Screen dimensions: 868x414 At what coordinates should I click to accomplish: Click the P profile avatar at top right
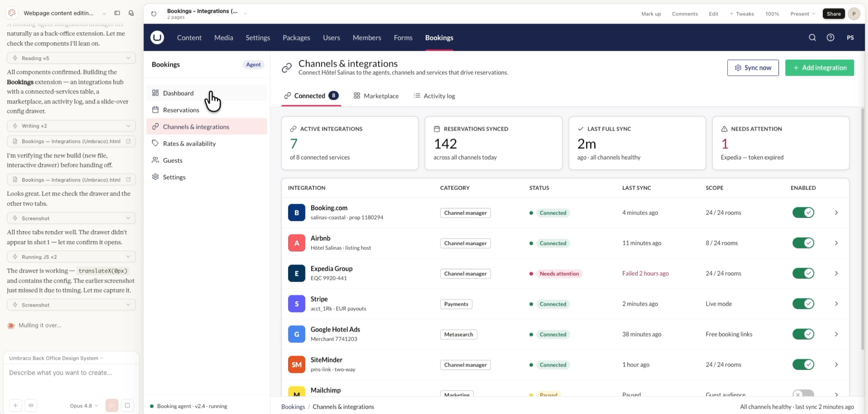pos(854,14)
